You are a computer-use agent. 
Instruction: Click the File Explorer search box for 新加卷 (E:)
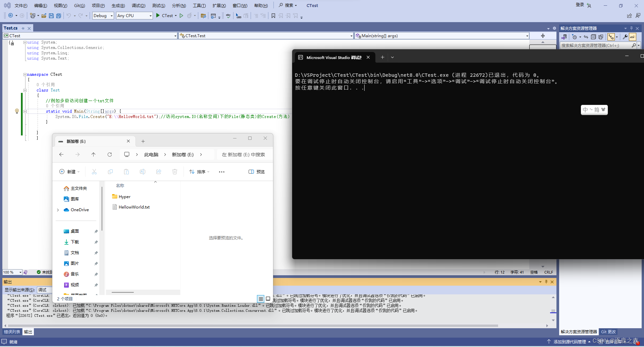244,155
